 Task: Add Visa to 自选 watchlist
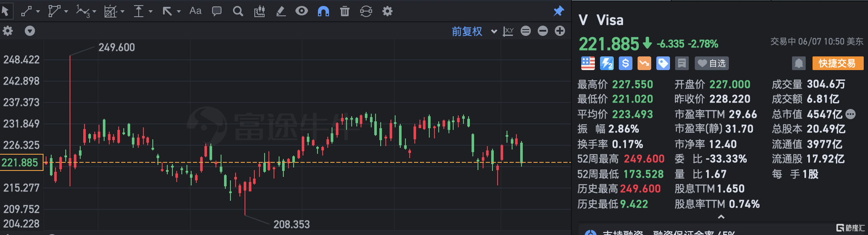(712, 64)
